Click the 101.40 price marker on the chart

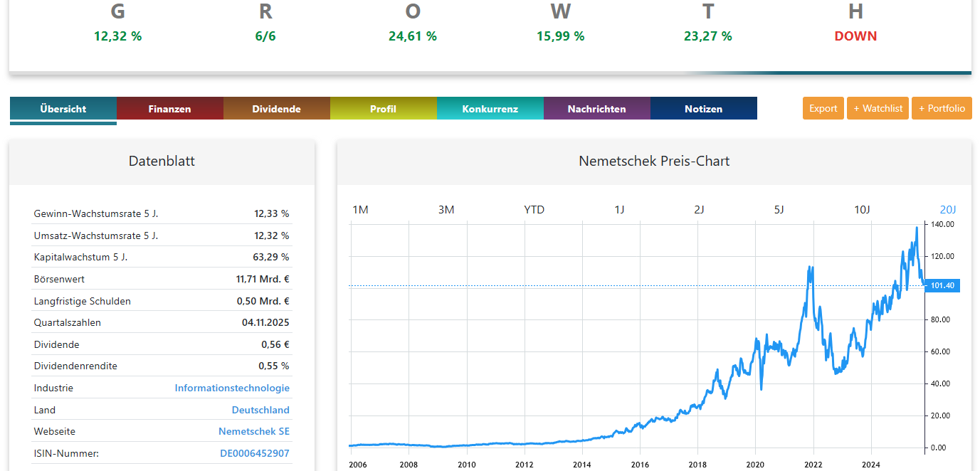[x=942, y=285]
